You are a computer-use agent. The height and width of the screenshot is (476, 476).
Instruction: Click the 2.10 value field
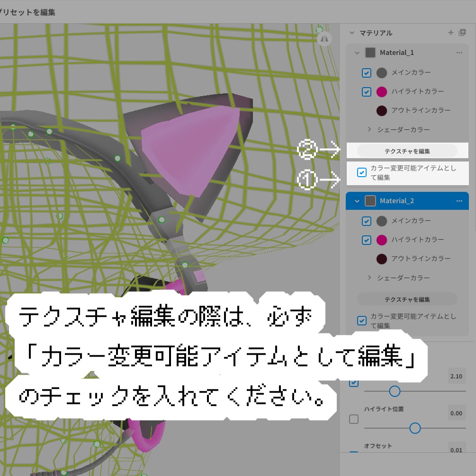(x=456, y=376)
